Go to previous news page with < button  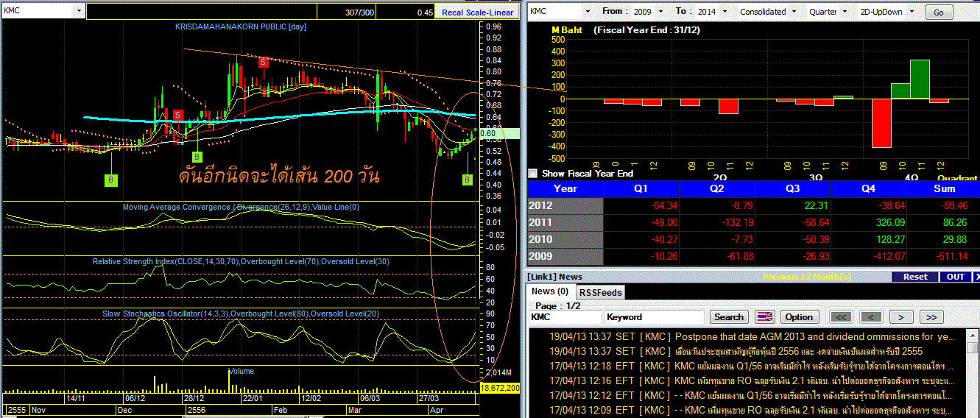tap(871, 317)
